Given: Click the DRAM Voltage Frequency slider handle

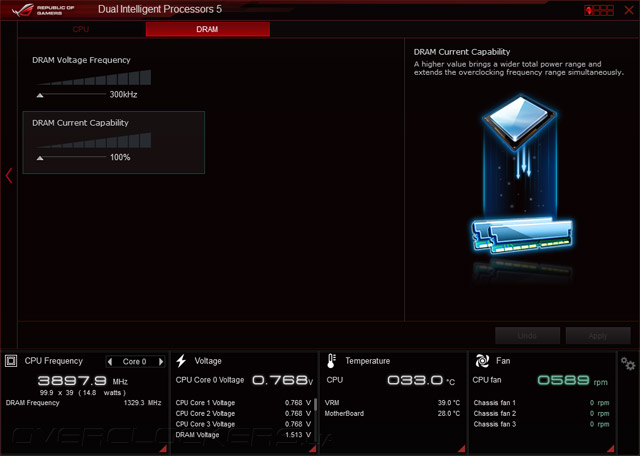Looking at the screenshot, I should [x=40, y=95].
